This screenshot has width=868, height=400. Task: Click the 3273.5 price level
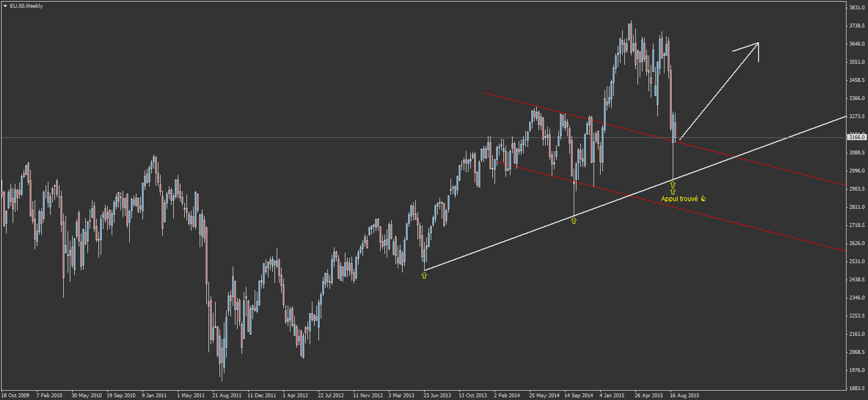click(857, 116)
